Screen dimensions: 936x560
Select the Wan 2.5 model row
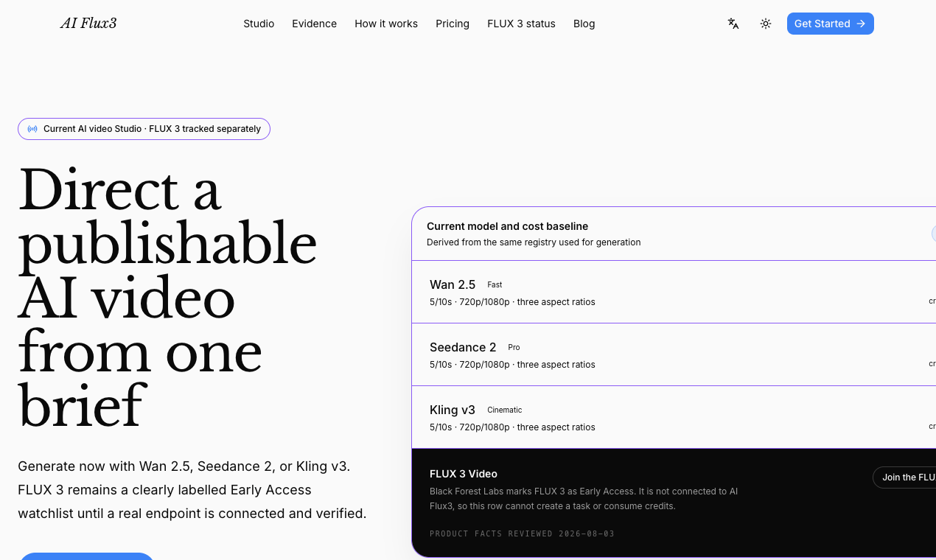pyautogui.click(x=674, y=292)
